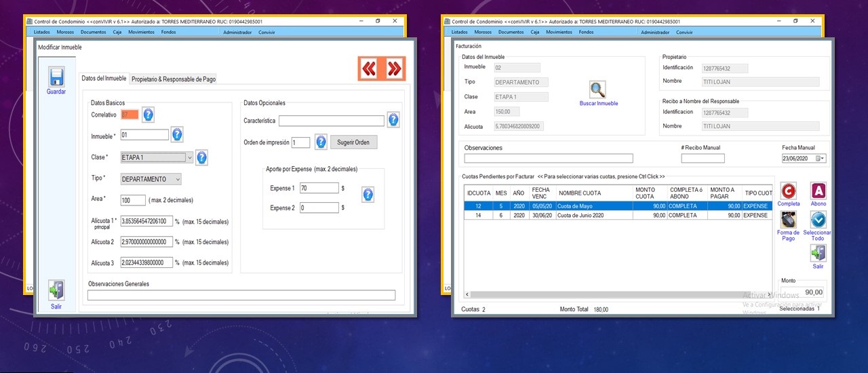Open Forma de Pago icon
Image resolution: width=868 pixels, height=373 pixels.
click(x=788, y=220)
